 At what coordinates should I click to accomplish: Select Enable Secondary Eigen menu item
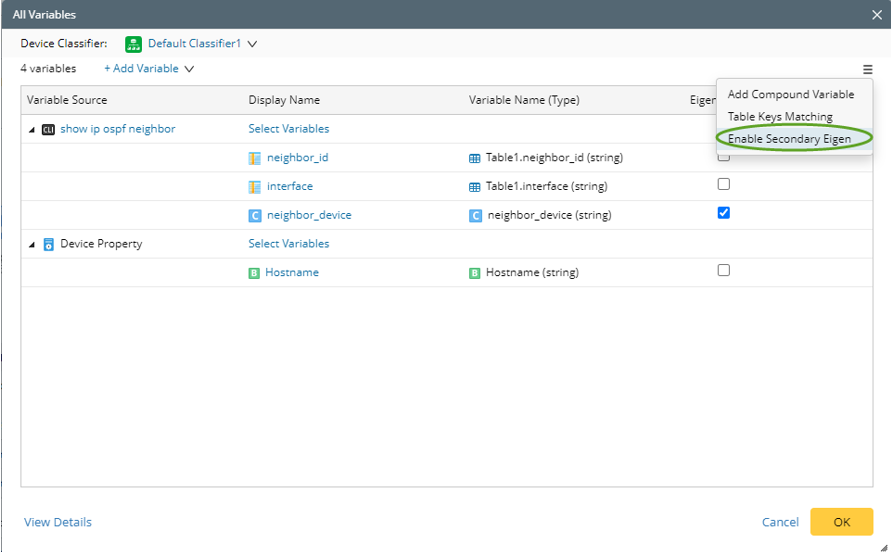pyautogui.click(x=789, y=139)
